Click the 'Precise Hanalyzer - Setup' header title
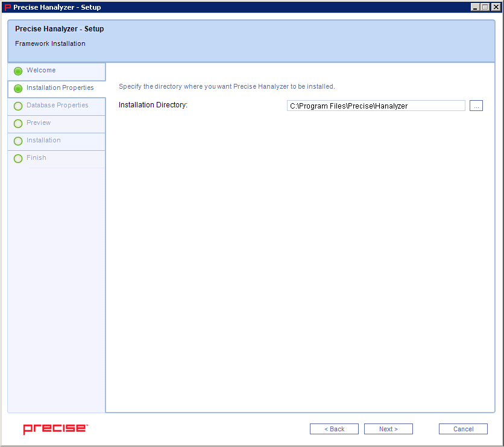504x447 pixels. (60, 29)
